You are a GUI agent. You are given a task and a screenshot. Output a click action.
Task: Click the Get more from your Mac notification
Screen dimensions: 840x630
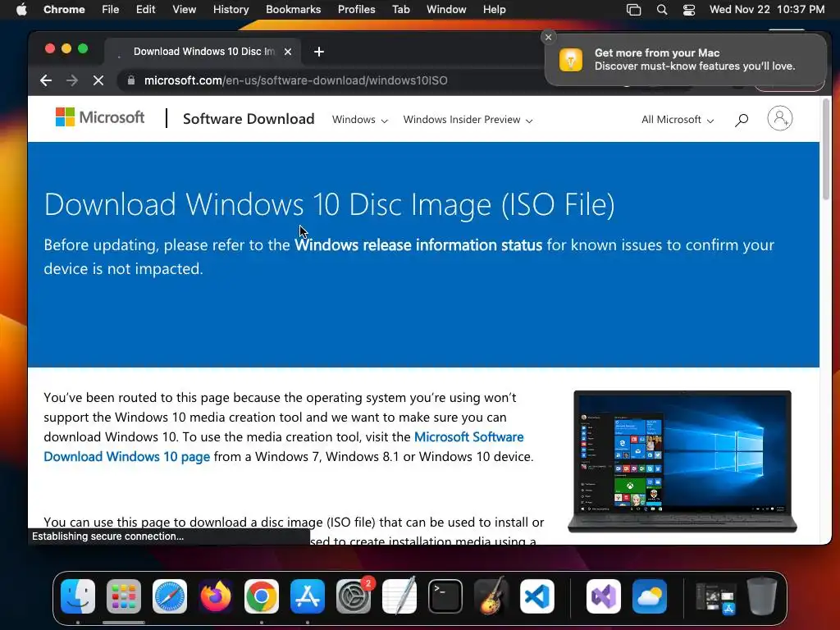coord(685,59)
